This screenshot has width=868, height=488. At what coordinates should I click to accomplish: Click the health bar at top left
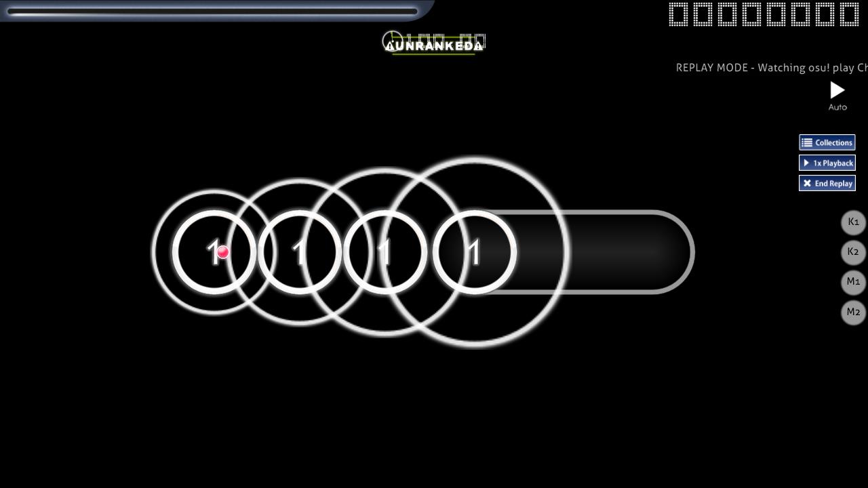click(x=212, y=11)
